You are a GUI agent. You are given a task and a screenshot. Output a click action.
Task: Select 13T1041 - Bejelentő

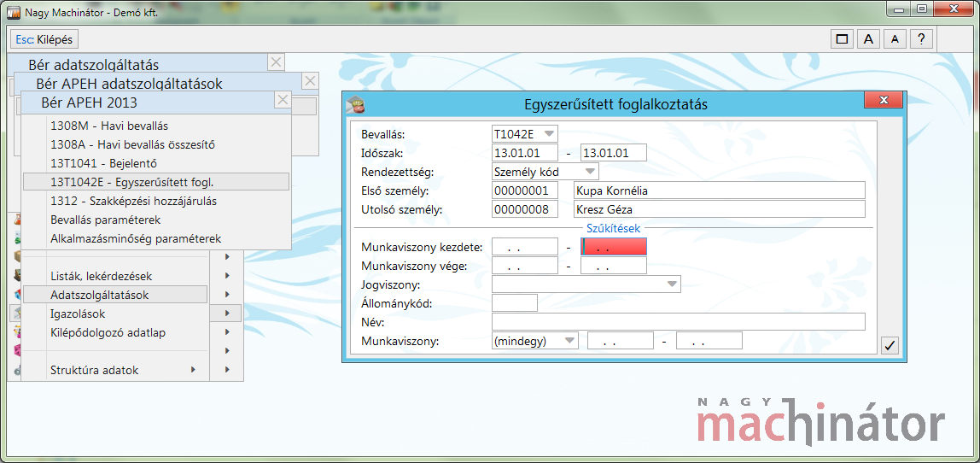coord(156,163)
